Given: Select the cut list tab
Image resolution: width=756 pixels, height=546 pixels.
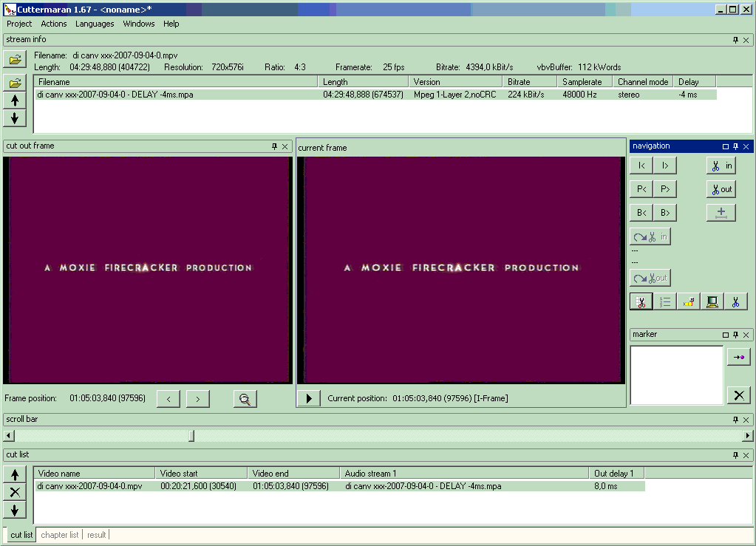Looking at the screenshot, I should click(x=21, y=535).
